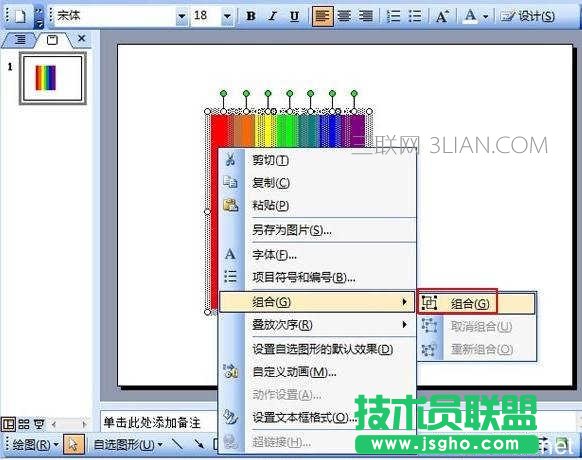Open 项目符号和编号(B)... entry
Image resolution: width=582 pixels, height=460 pixels.
[x=304, y=277]
